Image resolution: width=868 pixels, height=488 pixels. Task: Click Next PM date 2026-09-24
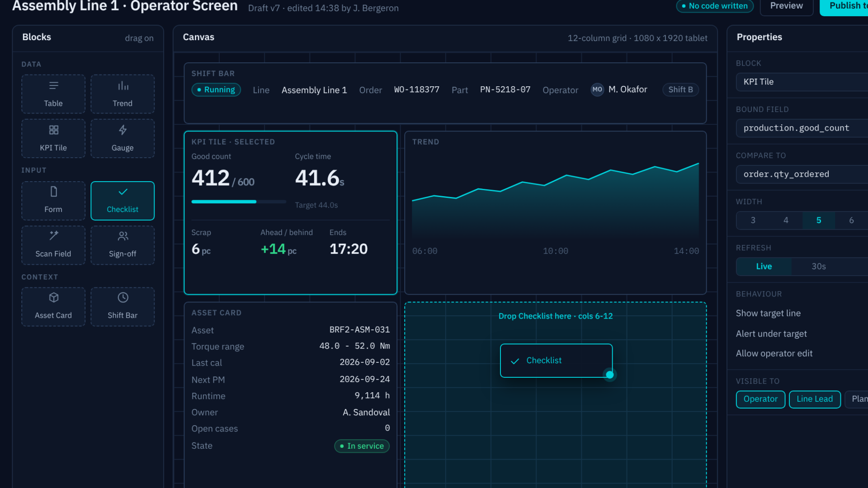364,380
